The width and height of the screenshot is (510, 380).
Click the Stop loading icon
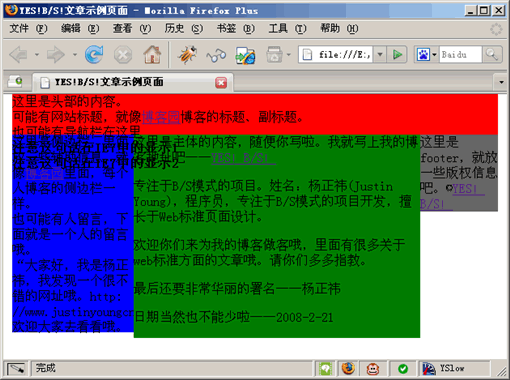click(123, 55)
